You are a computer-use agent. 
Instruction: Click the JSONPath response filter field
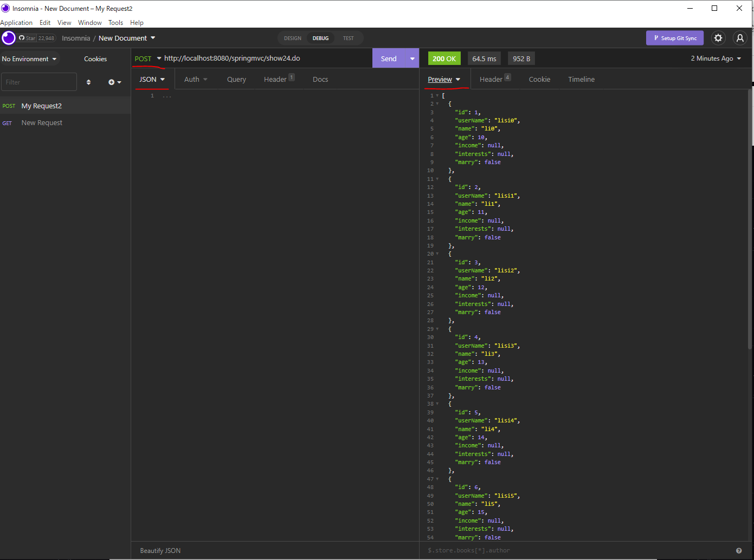point(577,551)
